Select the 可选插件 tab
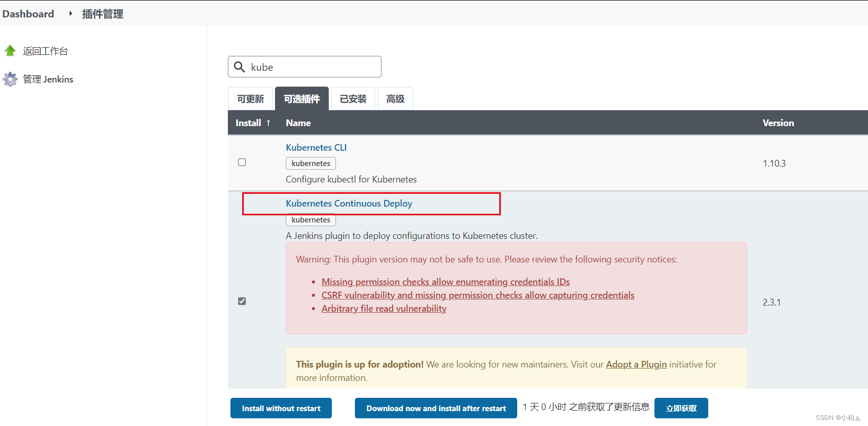868x426 pixels. (302, 99)
